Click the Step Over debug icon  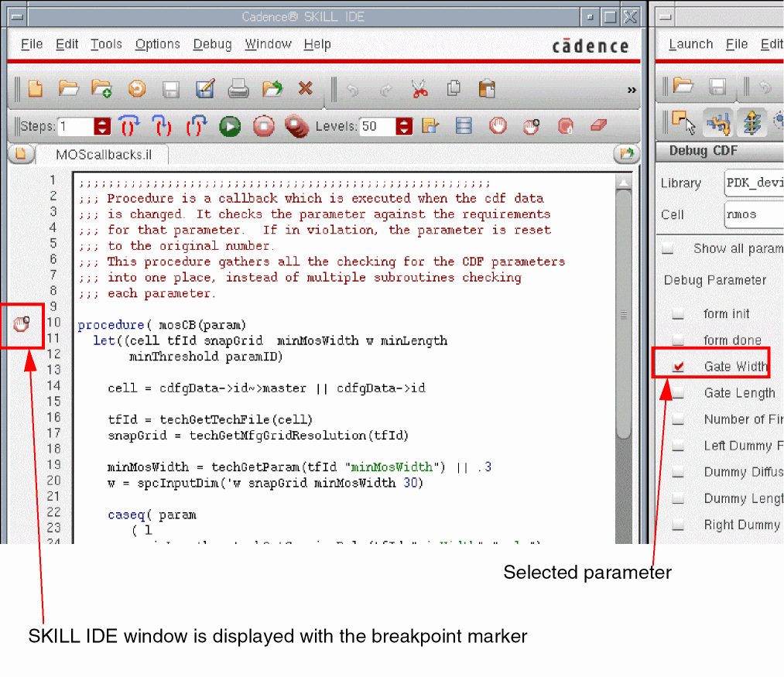point(128,126)
